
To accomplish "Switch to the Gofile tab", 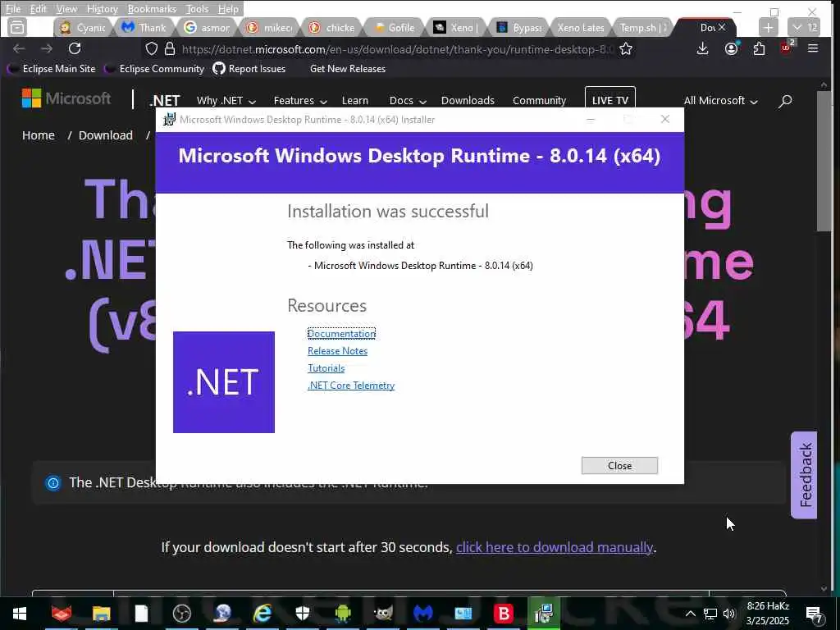I will point(395,27).
